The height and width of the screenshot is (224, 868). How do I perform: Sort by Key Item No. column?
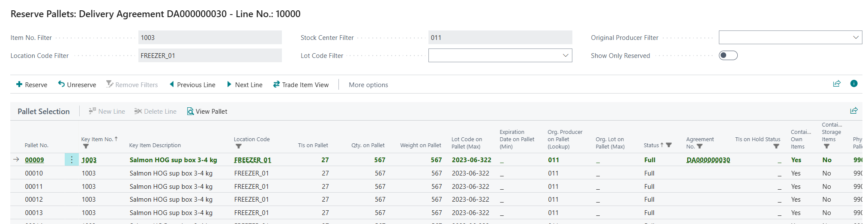pyautogui.click(x=97, y=139)
